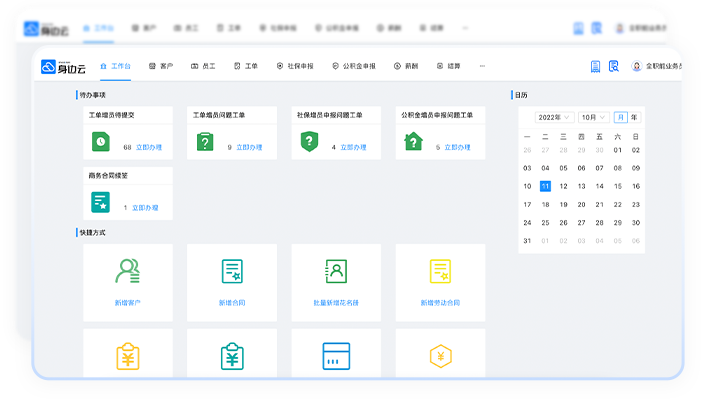Image resolution: width=701 pixels, height=399 pixels.
Task: Click the 身边云 cloud logo
Action: point(63,67)
